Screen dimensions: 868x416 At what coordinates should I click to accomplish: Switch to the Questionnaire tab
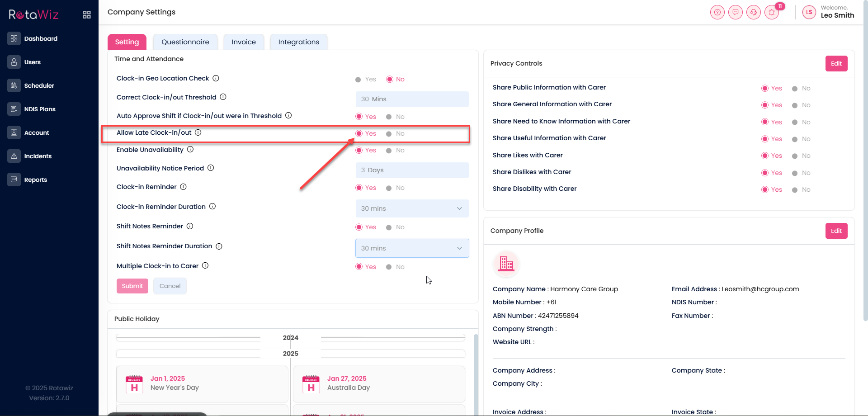click(185, 42)
